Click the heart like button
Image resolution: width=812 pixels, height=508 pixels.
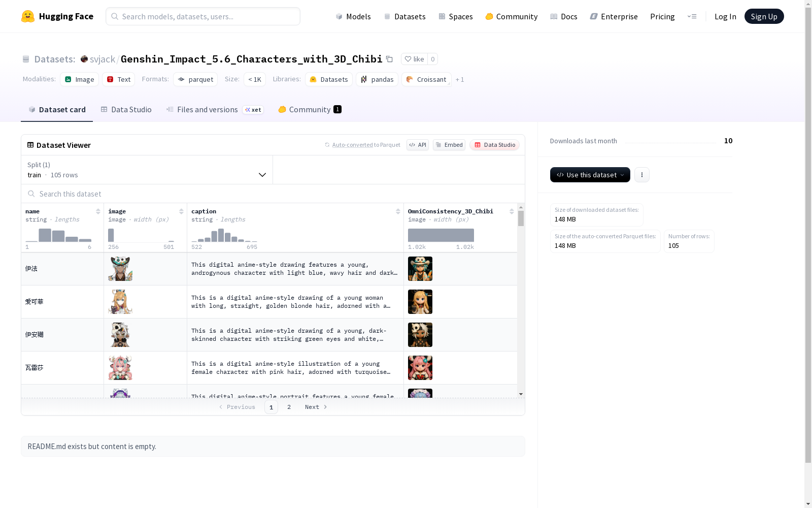pos(414,59)
